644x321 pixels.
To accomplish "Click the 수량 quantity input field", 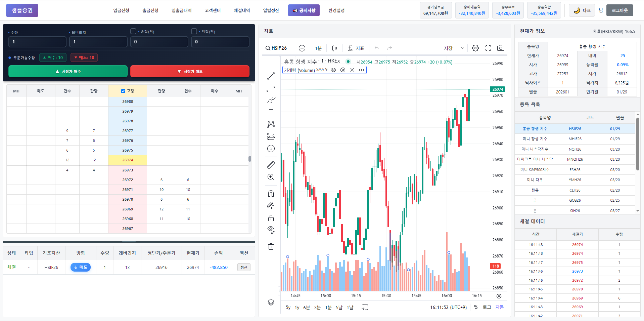I will pyautogui.click(x=37, y=42).
